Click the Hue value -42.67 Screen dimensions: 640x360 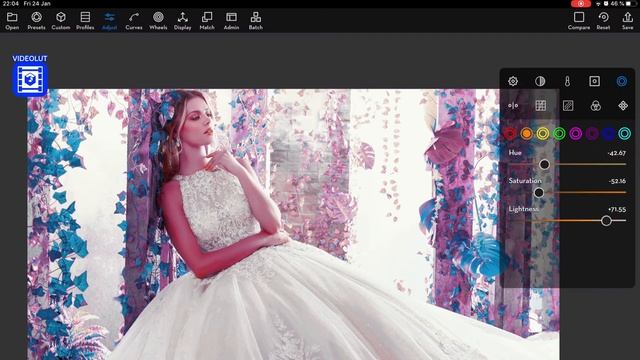(616, 153)
